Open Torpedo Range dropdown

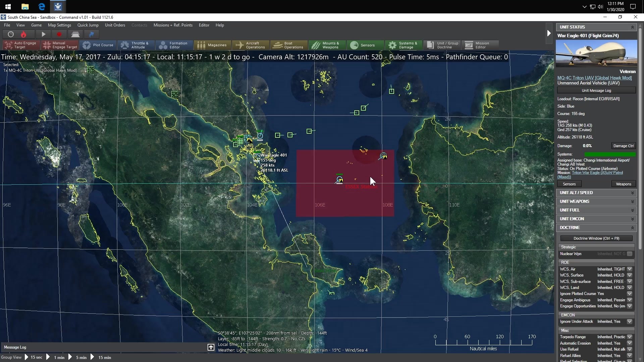pos(630,337)
